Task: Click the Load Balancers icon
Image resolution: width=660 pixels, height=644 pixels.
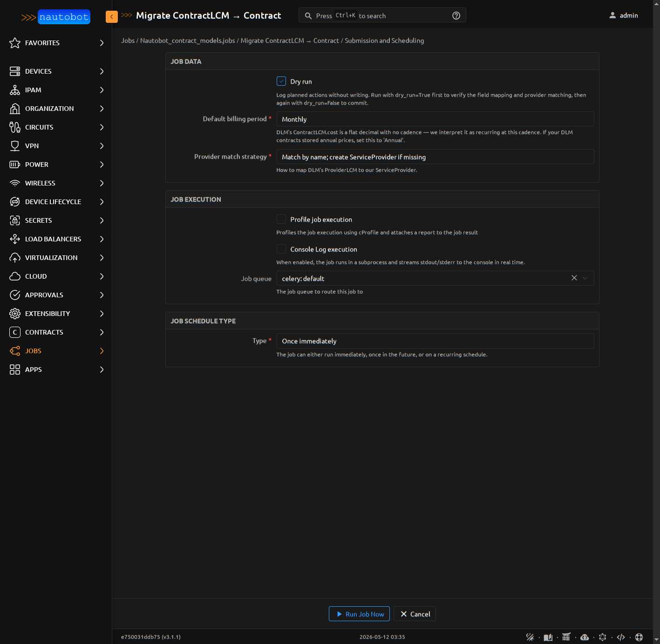Action: 15,239
